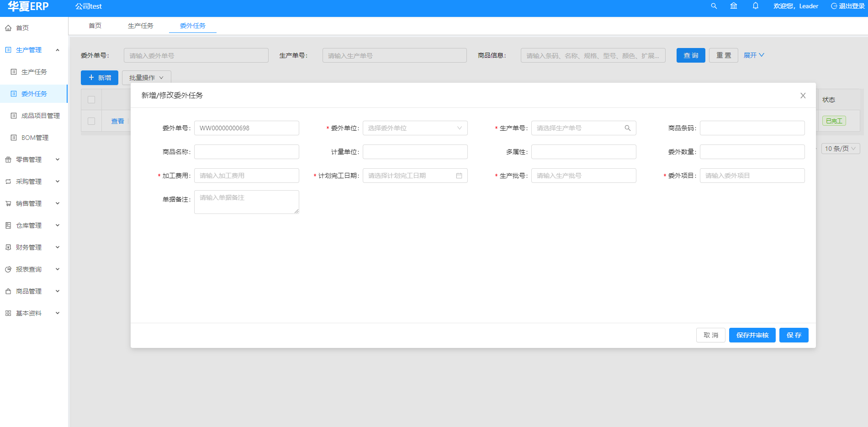Open the 委外单位 dropdown
The width and height of the screenshot is (868, 427).
[x=415, y=128]
